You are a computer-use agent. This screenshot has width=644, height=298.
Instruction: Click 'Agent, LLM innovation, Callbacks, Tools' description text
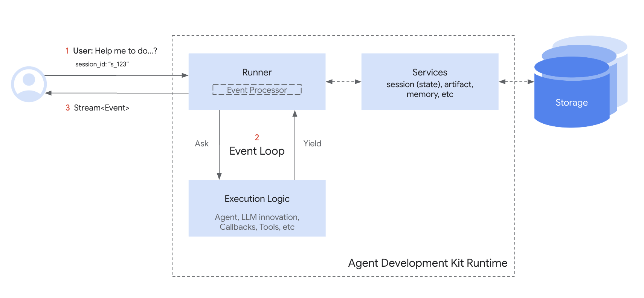[257, 222]
